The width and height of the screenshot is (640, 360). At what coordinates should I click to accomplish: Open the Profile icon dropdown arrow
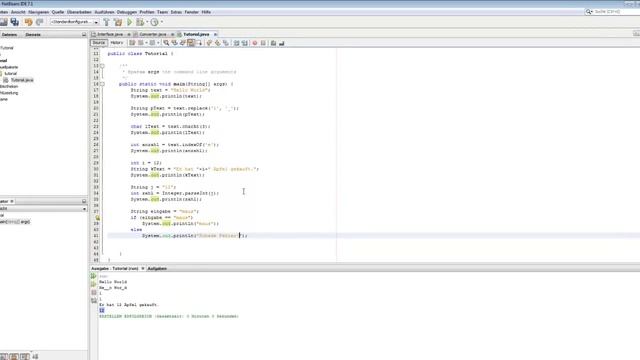click(x=162, y=22)
